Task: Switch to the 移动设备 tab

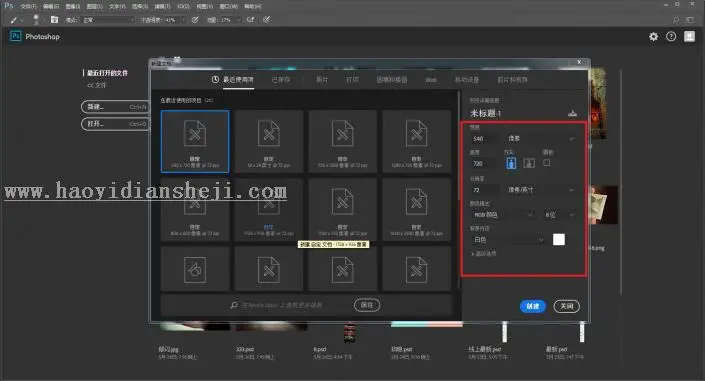Action: [x=467, y=80]
